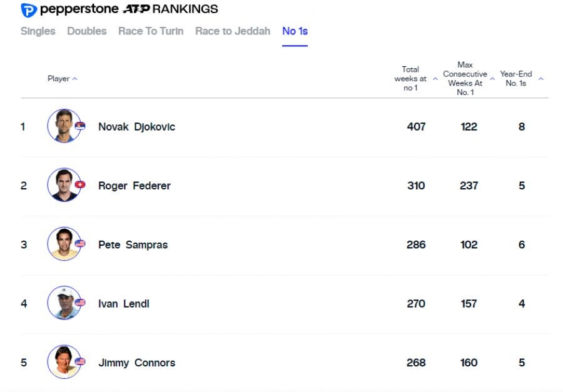The image size is (563, 392).
Task: Sort by Player column arrow
Action: [x=75, y=79]
